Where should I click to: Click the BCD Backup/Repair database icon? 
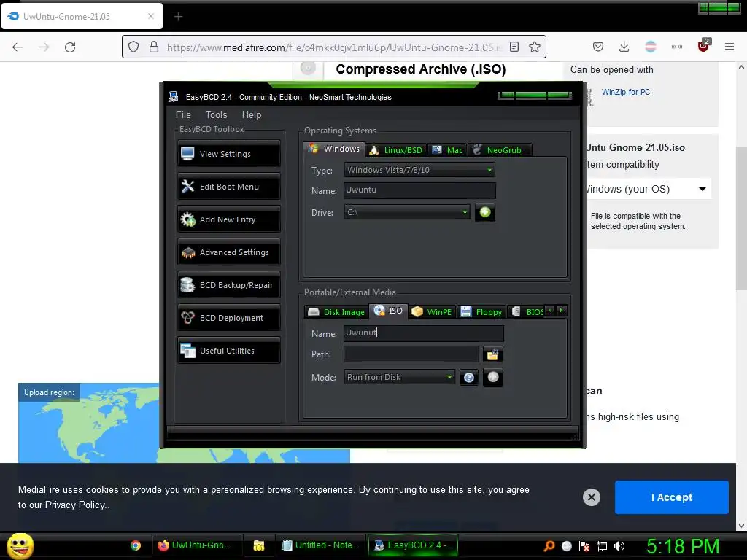[187, 285]
